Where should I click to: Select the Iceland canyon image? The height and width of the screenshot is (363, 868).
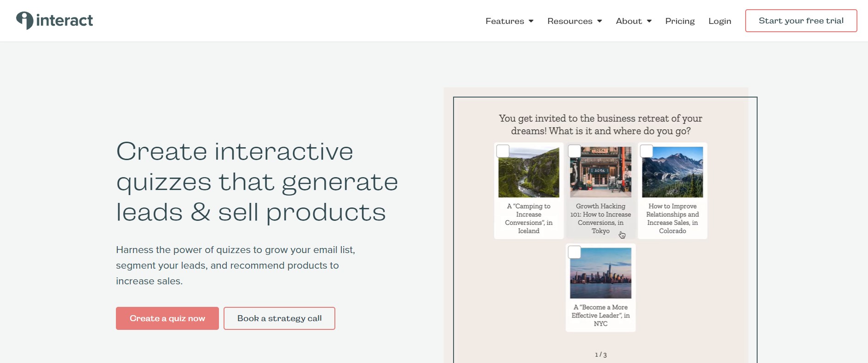(529, 172)
